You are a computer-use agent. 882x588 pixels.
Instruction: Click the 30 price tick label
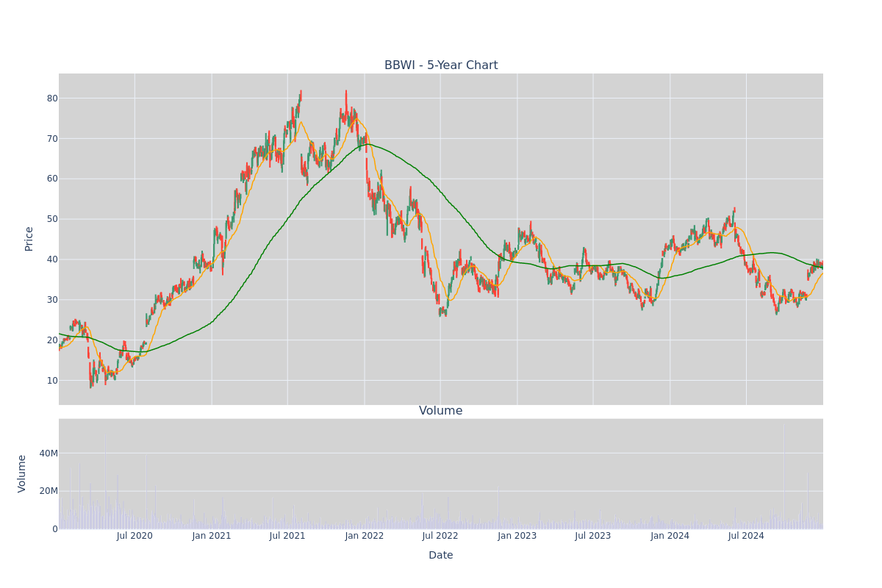click(52, 300)
